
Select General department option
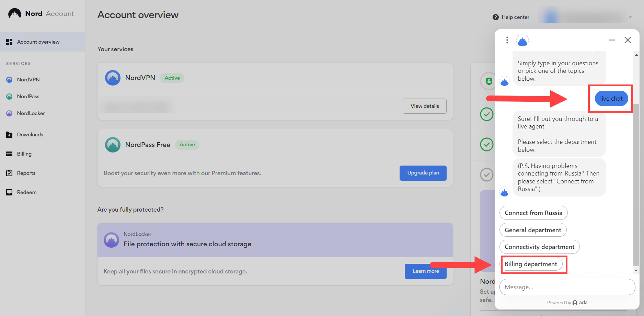[x=533, y=230]
